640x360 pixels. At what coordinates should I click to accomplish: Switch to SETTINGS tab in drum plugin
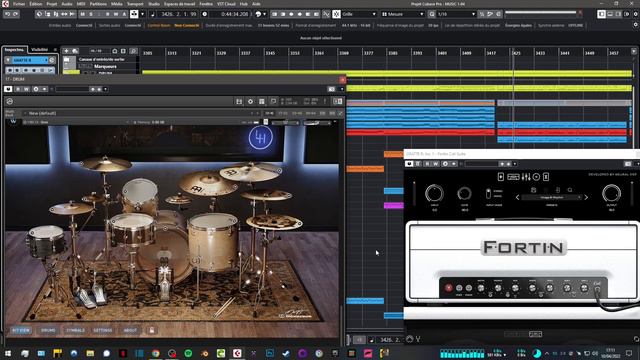[x=102, y=330]
